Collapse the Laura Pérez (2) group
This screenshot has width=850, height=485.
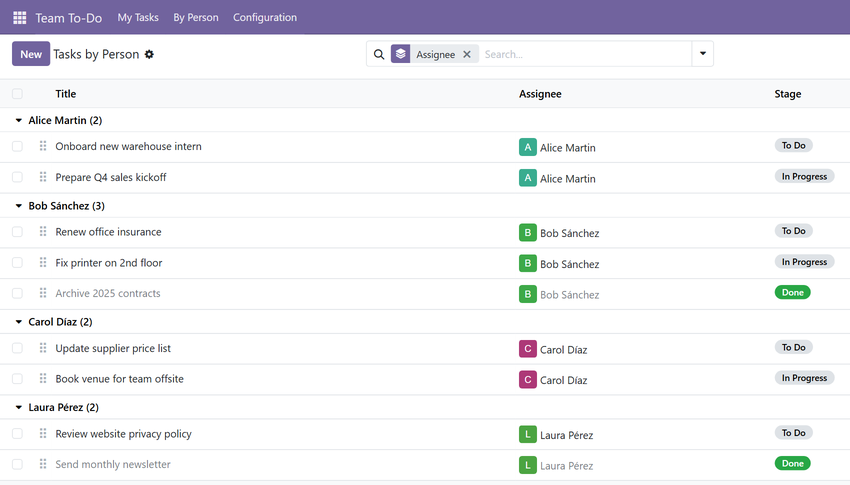(x=18, y=408)
